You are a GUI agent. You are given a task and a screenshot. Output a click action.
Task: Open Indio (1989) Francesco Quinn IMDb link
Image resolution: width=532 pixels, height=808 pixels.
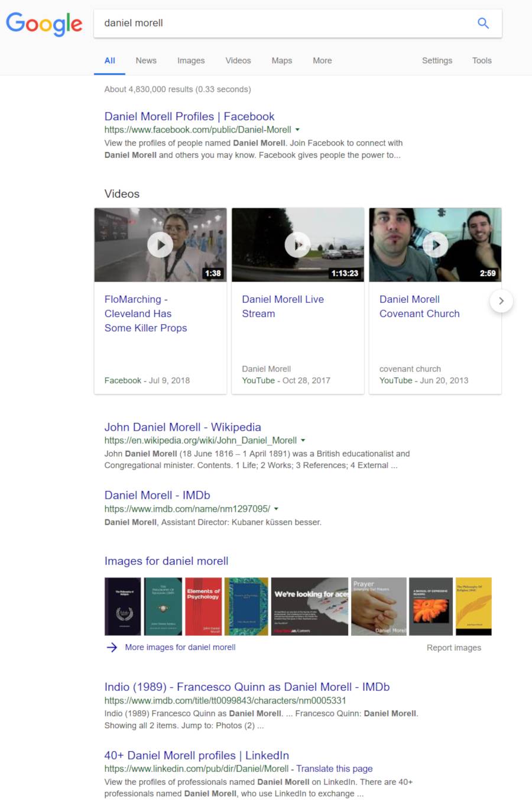click(x=247, y=687)
